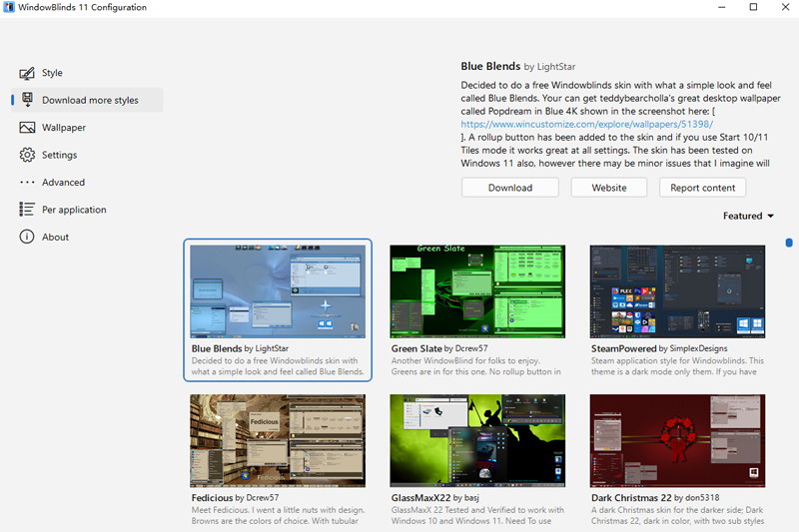Expand the Featured sort dropdown
Image resolution: width=799 pixels, height=532 pixels.
pyautogui.click(x=748, y=216)
